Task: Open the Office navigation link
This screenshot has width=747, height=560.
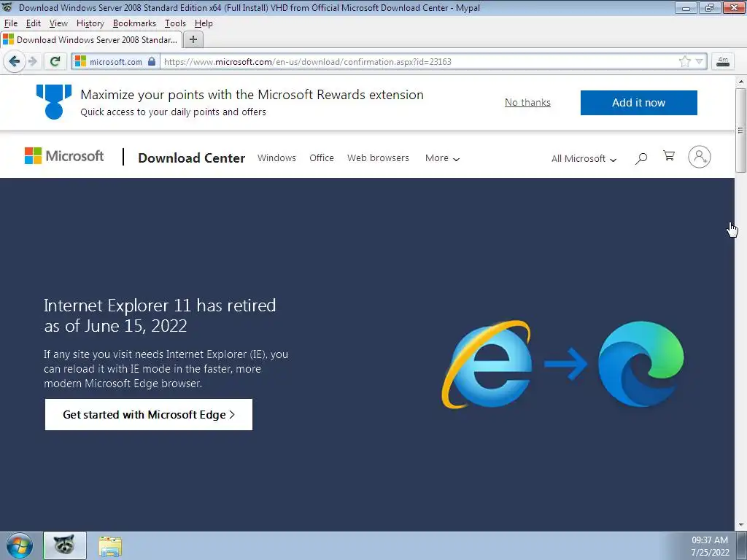Action: pyautogui.click(x=322, y=157)
